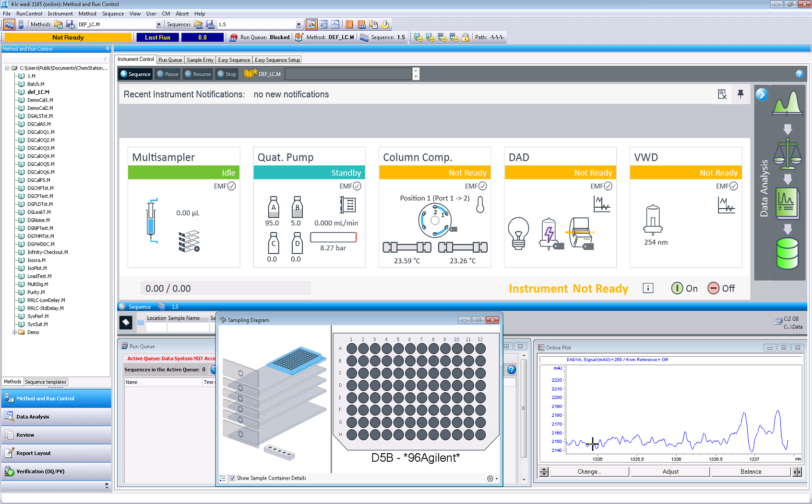Image resolution: width=812 pixels, height=504 pixels.
Task: Toggle Show Sample Container Details checkbox
Action: tap(233, 478)
